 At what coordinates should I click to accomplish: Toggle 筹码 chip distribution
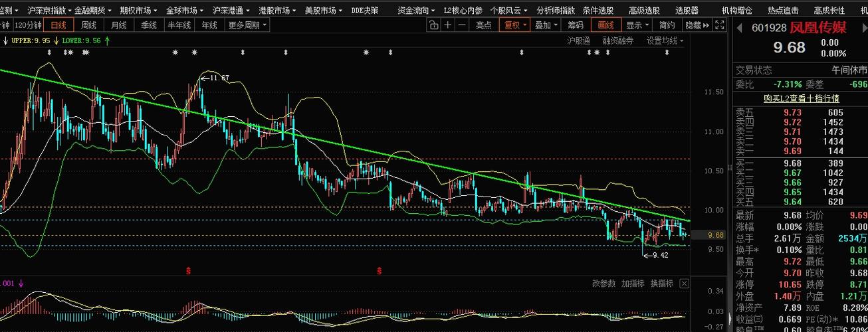pos(576,25)
